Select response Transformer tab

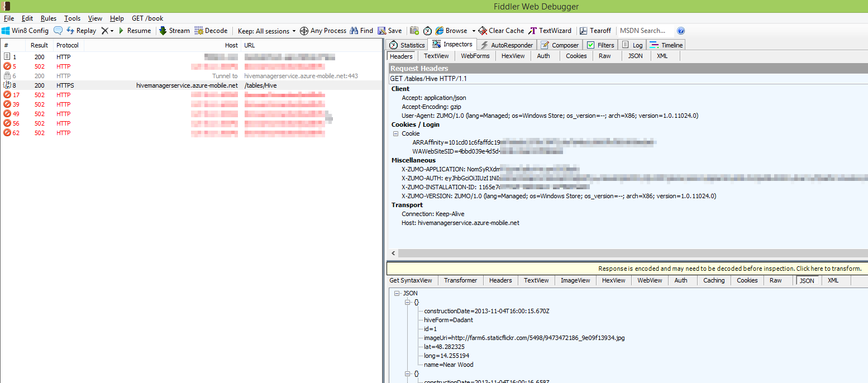pos(461,280)
